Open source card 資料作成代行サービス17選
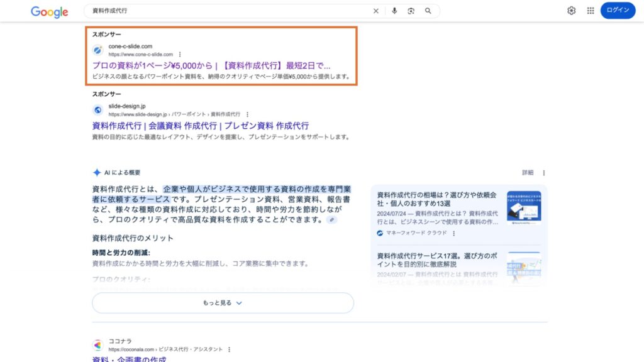 [437, 260]
